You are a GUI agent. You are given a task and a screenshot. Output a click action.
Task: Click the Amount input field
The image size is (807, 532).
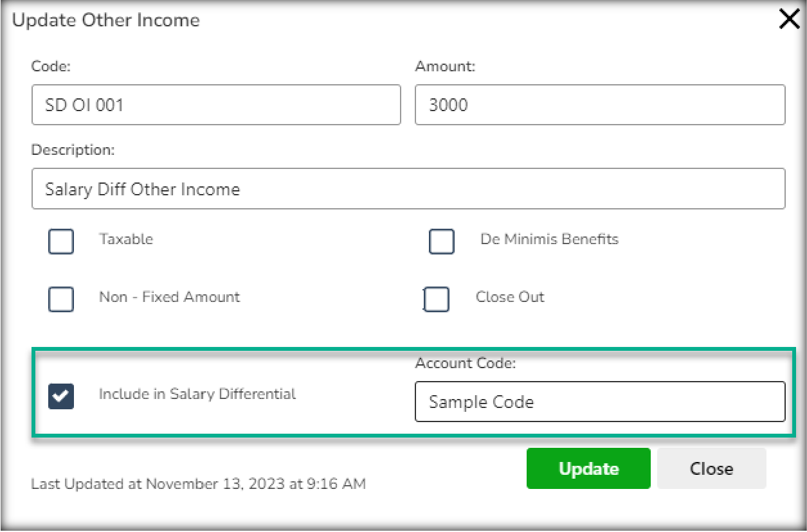[x=599, y=105]
